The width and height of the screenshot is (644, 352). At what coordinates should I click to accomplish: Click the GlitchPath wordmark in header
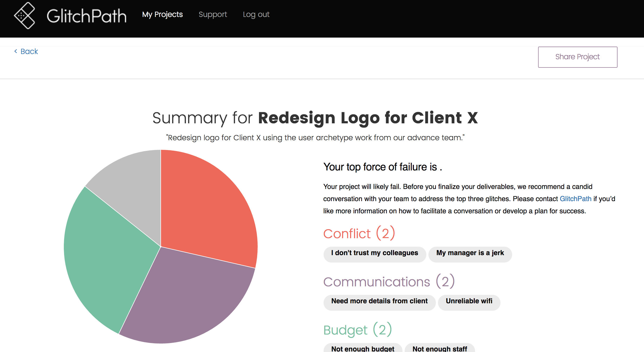[86, 16]
